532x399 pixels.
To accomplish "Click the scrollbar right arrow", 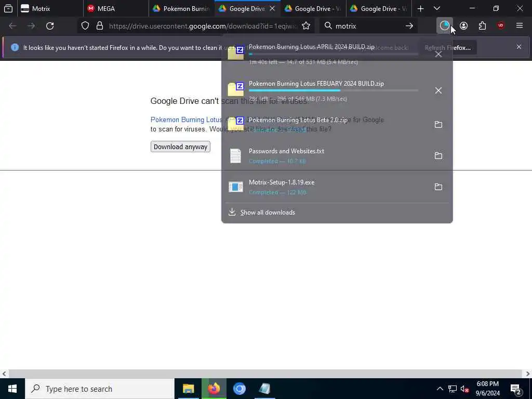I will (x=528, y=374).
